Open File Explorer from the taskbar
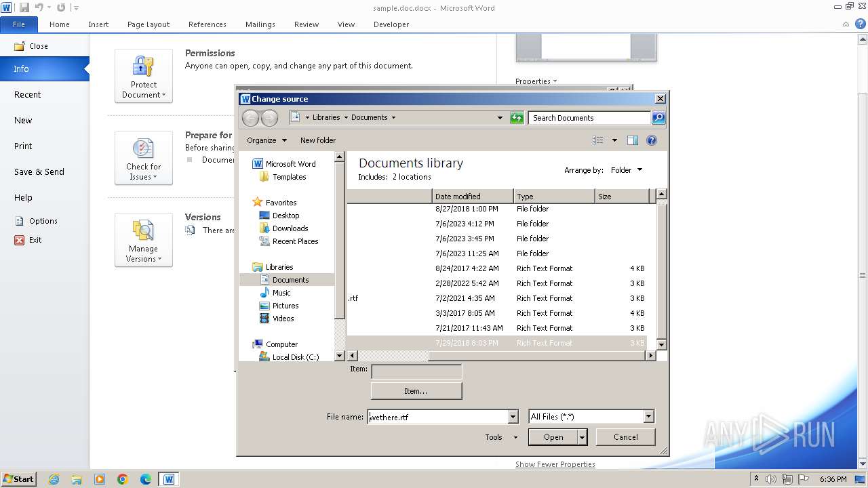This screenshot has width=868, height=488. coord(77,479)
